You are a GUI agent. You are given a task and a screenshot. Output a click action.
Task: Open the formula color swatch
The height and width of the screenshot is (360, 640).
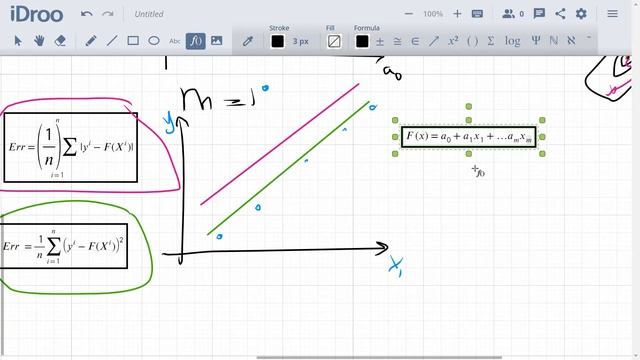[362, 41]
